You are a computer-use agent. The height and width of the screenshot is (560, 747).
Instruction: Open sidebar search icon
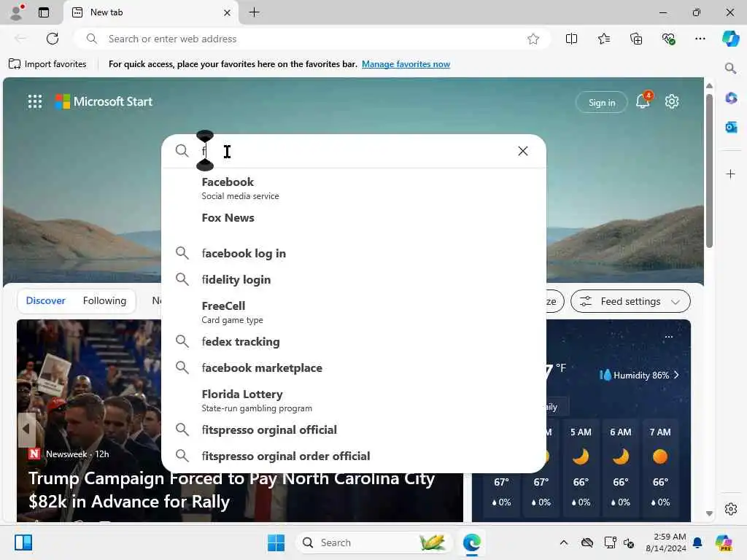tap(730, 68)
